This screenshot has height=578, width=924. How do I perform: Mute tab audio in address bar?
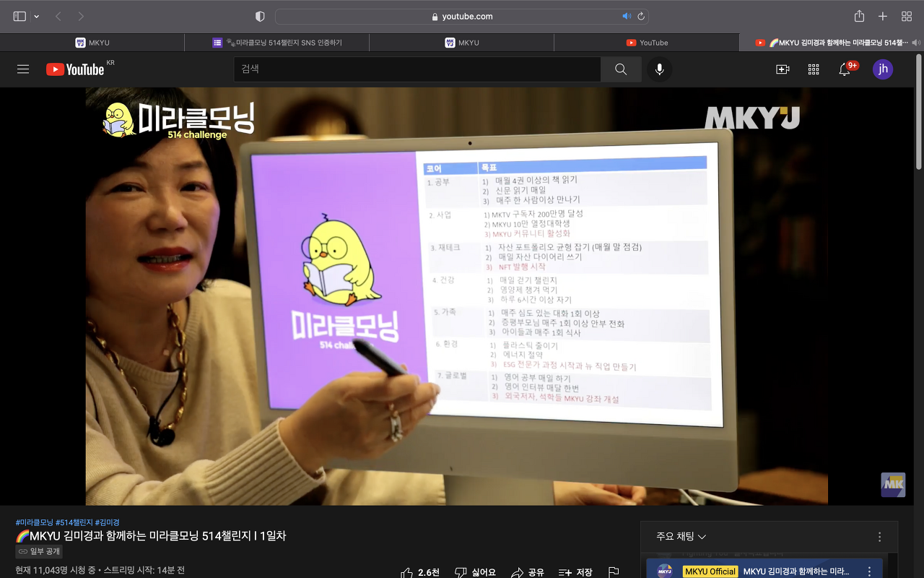(626, 16)
